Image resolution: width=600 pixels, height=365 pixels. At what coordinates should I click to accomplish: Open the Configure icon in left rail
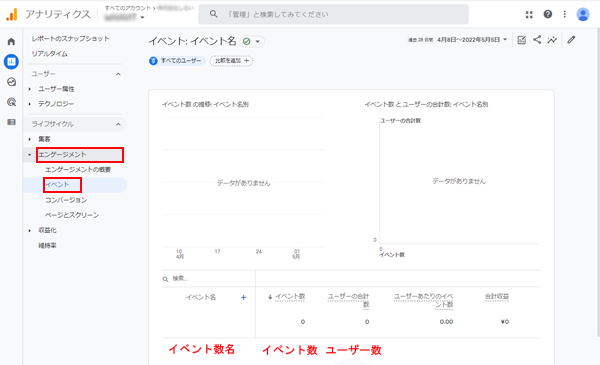coord(11,122)
